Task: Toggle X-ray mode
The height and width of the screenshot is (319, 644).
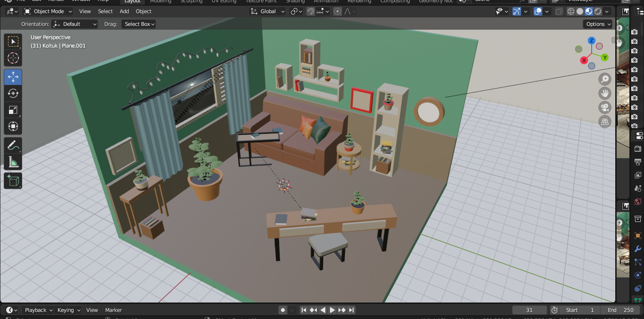Action: point(559,11)
